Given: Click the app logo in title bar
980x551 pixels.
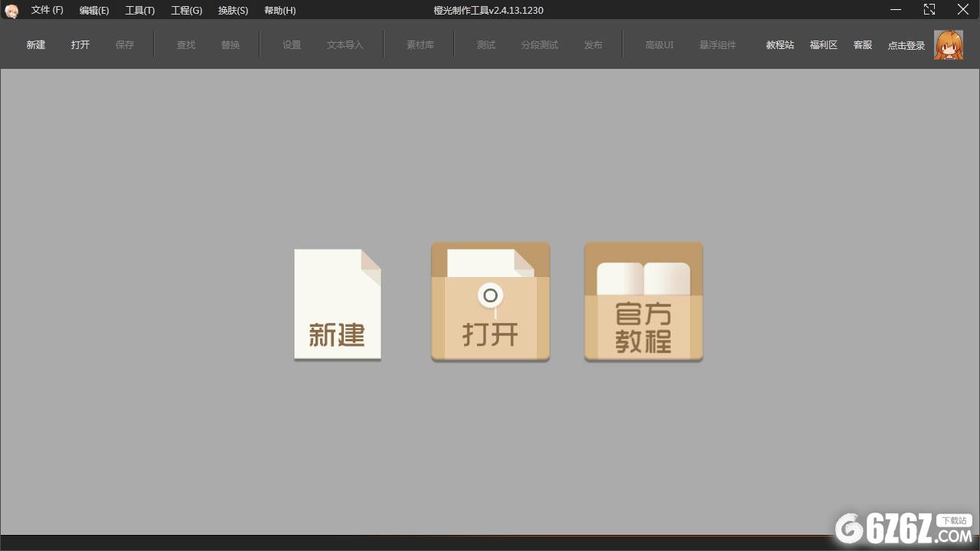Looking at the screenshot, I should pos(11,11).
